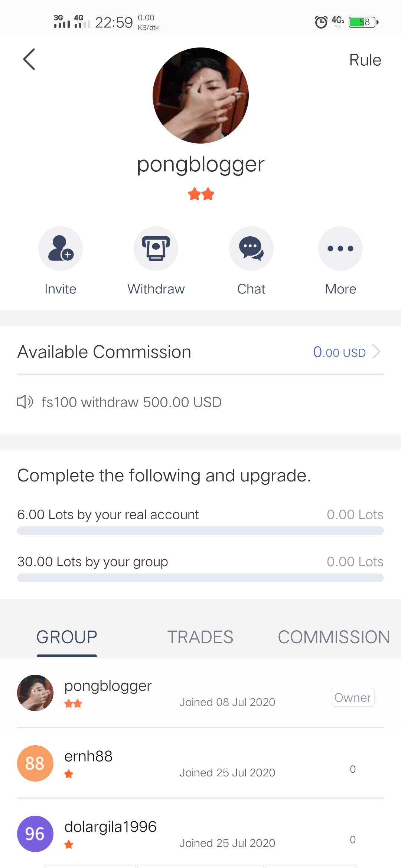Tap the alarm clock status icon

tap(321, 22)
